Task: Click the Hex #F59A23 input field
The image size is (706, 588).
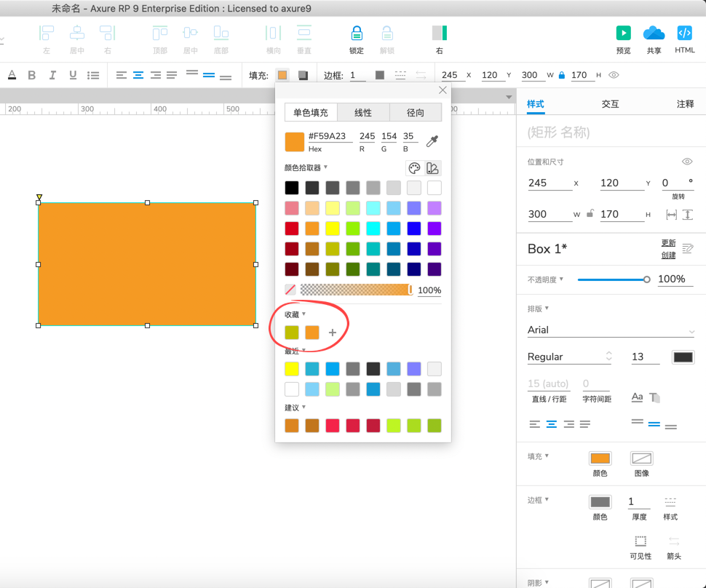Action: coord(330,136)
